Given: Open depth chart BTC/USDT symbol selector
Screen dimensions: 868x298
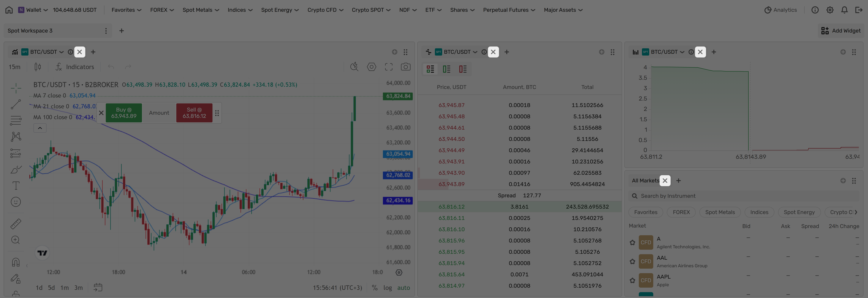Looking at the screenshot, I should point(664,52).
